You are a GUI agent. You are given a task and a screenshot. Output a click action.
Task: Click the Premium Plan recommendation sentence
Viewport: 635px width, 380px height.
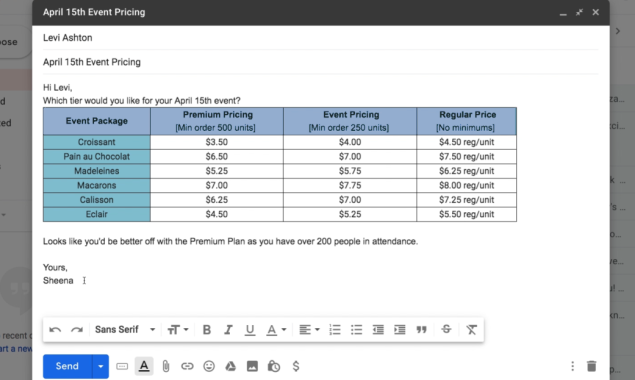(x=230, y=241)
